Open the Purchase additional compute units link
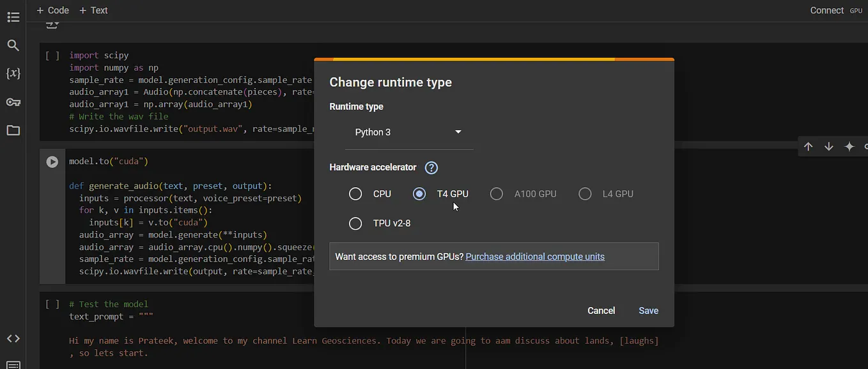Screen dimensions: 868x369 535,256
